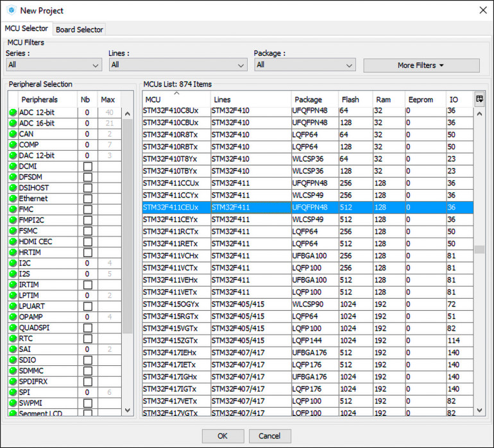The width and height of the screenshot is (494, 448).
Task: Click the More Filters button
Action: pos(421,65)
